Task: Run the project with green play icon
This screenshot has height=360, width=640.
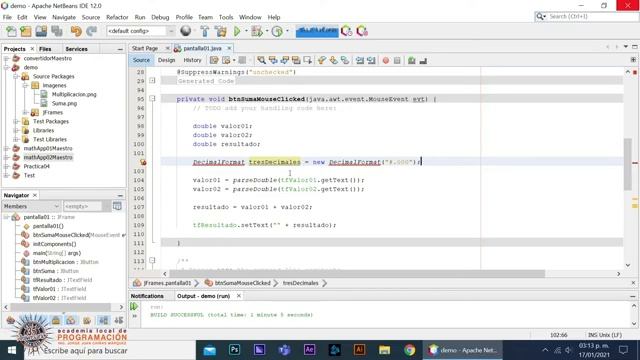Action: 237,31
